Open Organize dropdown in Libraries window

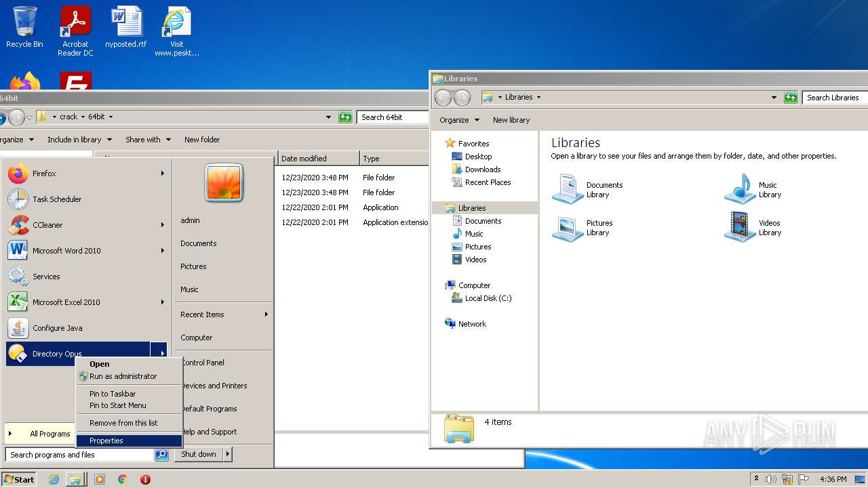pos(459,120)
